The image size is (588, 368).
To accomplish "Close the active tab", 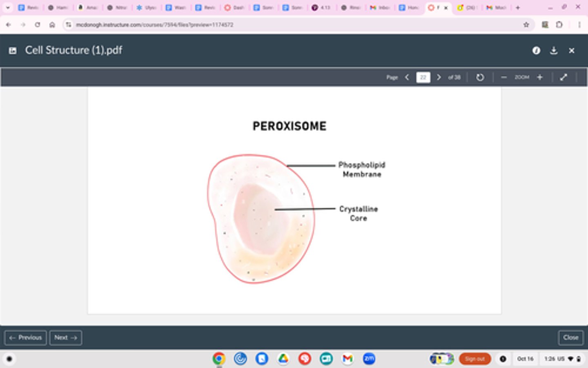I will click(446, 8).
